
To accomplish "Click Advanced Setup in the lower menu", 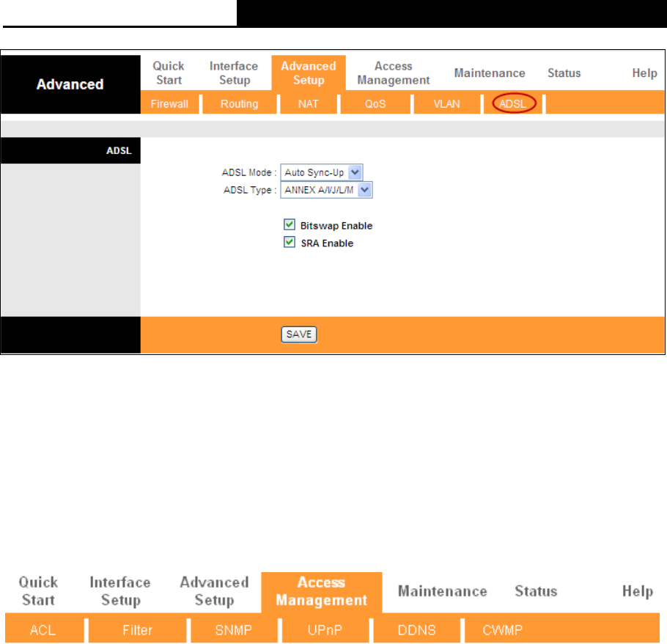I will coord(214,591).
